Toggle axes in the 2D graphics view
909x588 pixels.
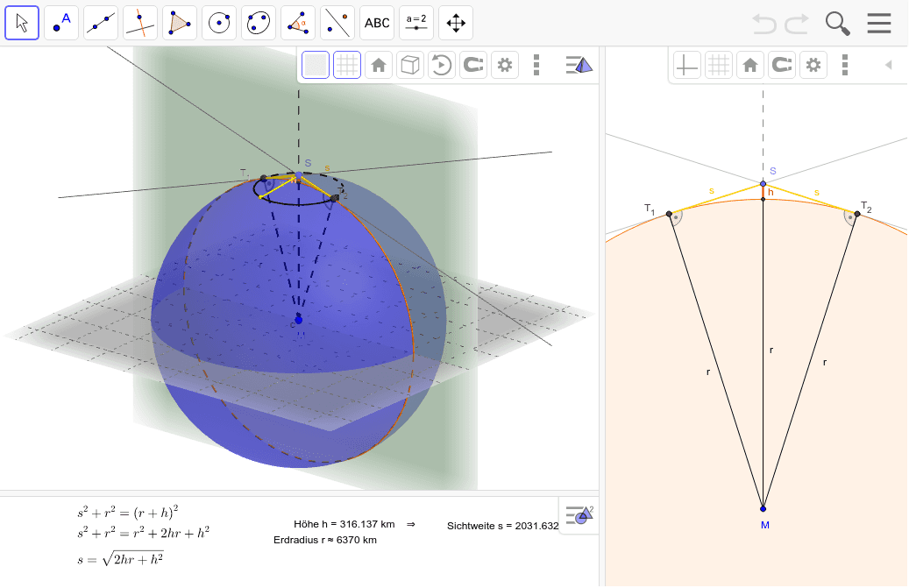pyautogui.click(x=687, y=65)
